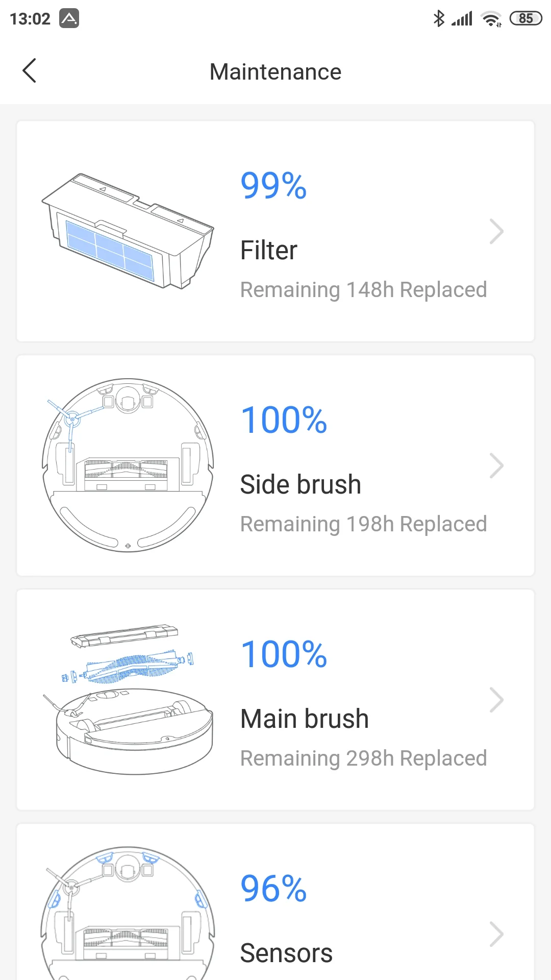This screenshot has height=980, width=551.
Task: Tap the Filter 99% remaining value
Action: click(273, 185)
